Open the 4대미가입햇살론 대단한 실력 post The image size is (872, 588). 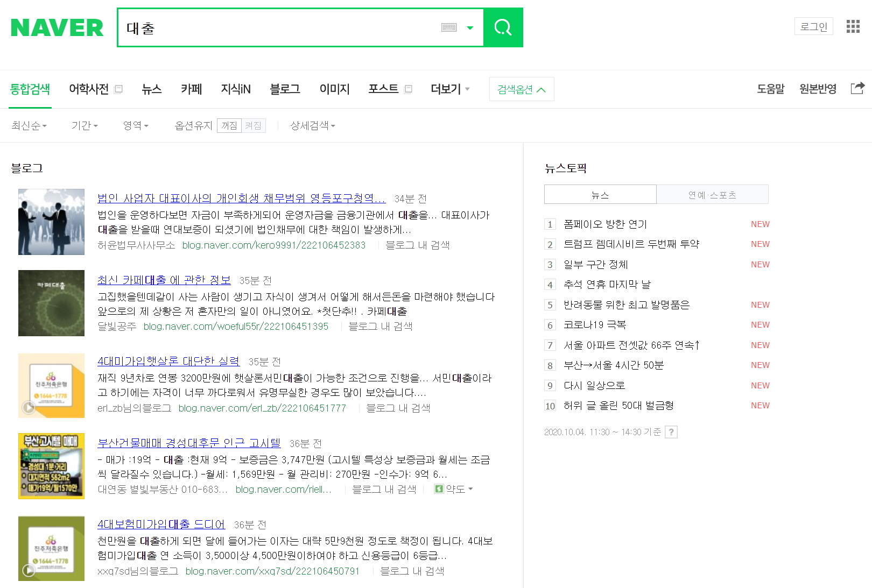click(168, 362)
